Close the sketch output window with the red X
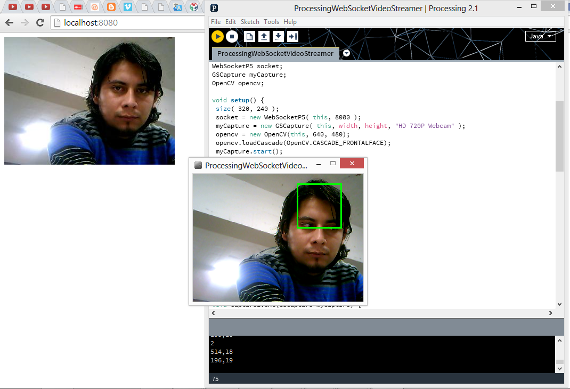This screenshot has height=389, width=570. (x=352, y=163)
